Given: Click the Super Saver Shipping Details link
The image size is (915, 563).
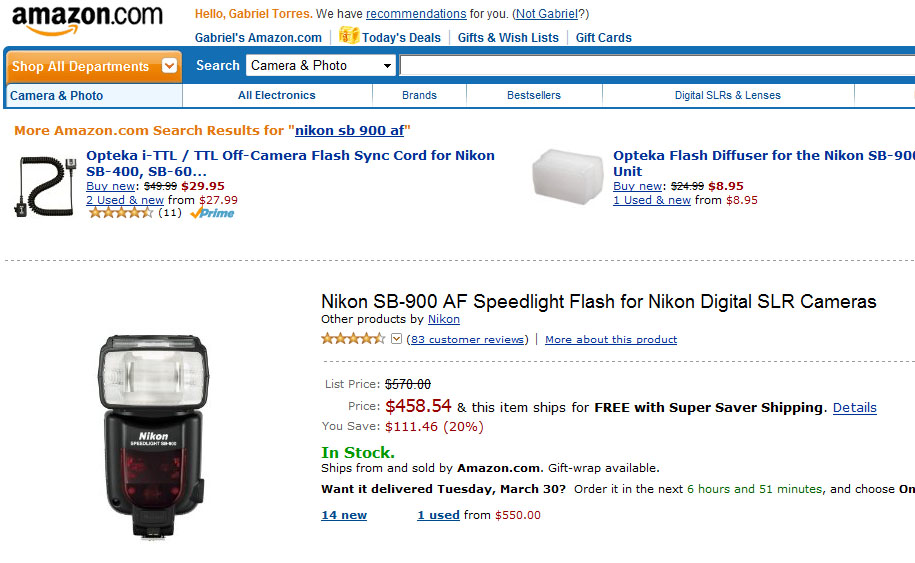Looking at the screenshot, I should [854, 408].
